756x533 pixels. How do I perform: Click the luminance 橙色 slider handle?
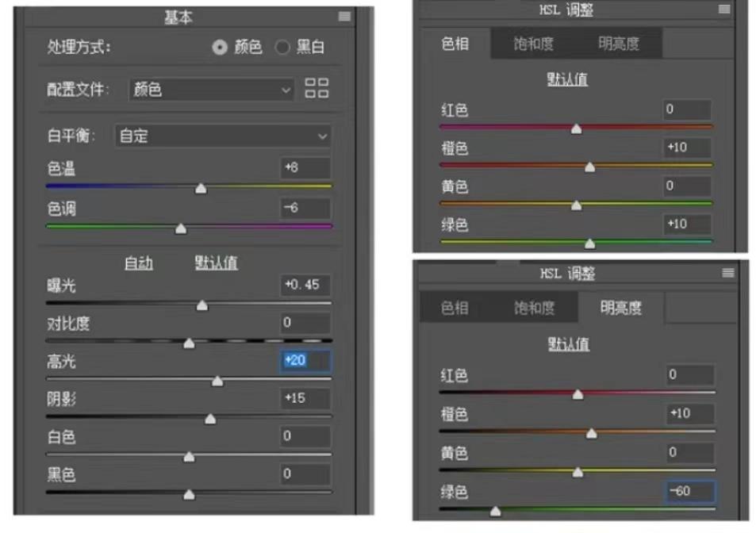point(592,433)
